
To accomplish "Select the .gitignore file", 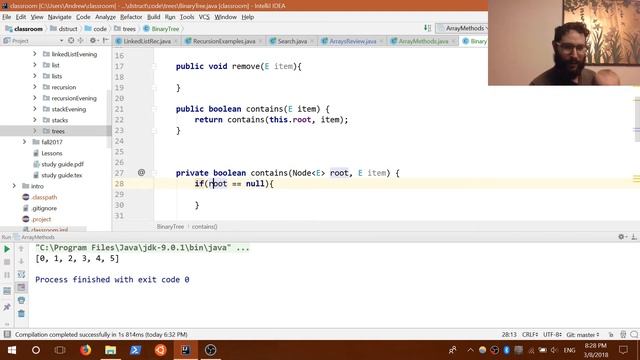I will click(x=44, y=208).
